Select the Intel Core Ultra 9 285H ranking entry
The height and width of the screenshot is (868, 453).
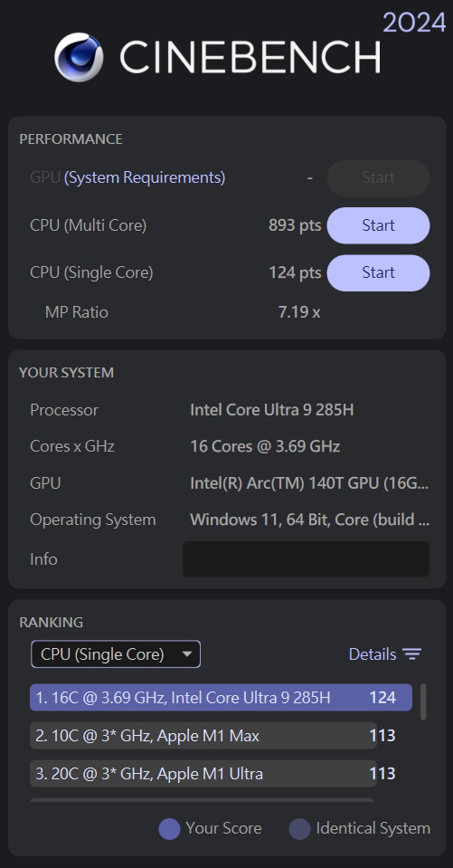point(221,698)
